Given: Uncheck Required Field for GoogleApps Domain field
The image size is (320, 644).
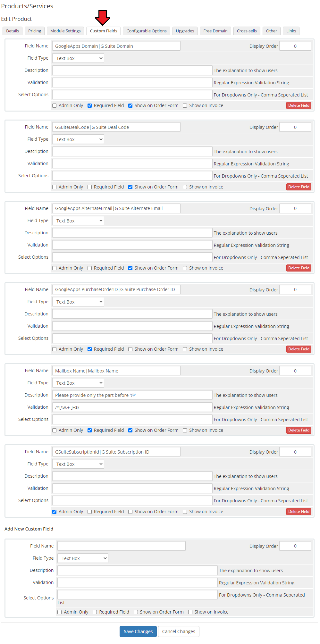Looking at the screenshot, I should click(90, 106).
